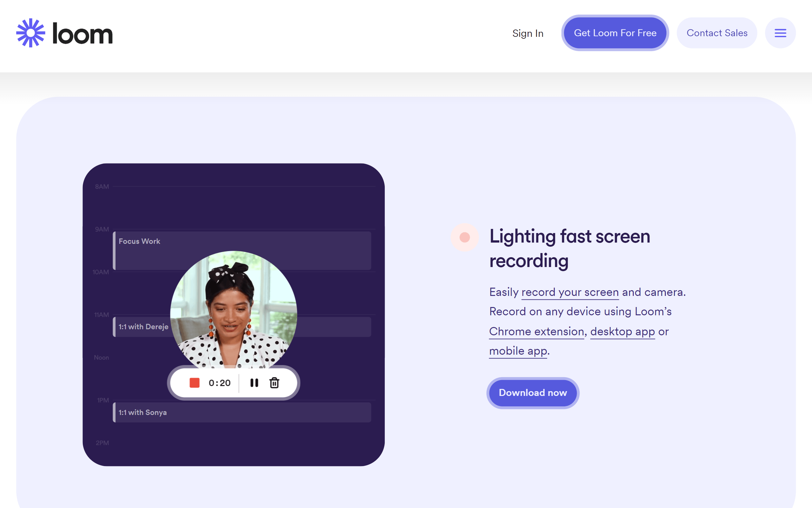Click Get Loom For Free button
Viewport: 812px width, 508px height.
(615, 33)
